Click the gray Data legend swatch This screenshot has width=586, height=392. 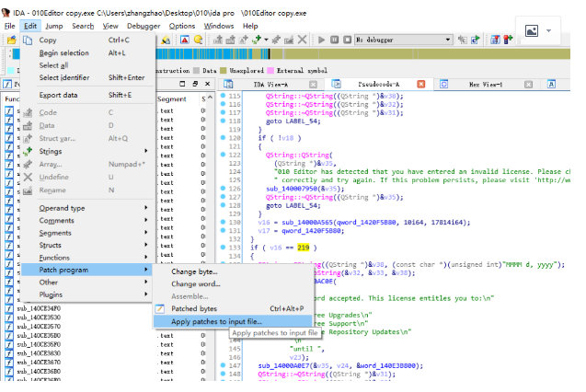click(196, 70)
